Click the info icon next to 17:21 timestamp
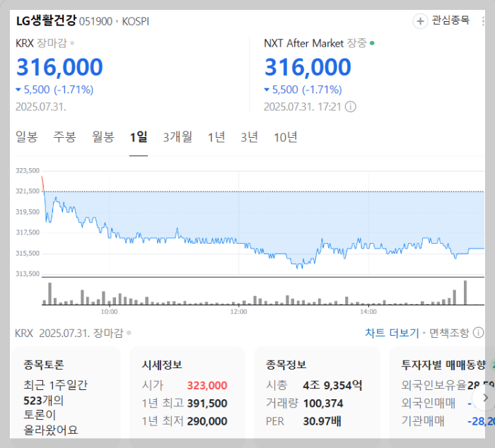Image resolution: width=495 pixels, height=448 pixels. 351,107
